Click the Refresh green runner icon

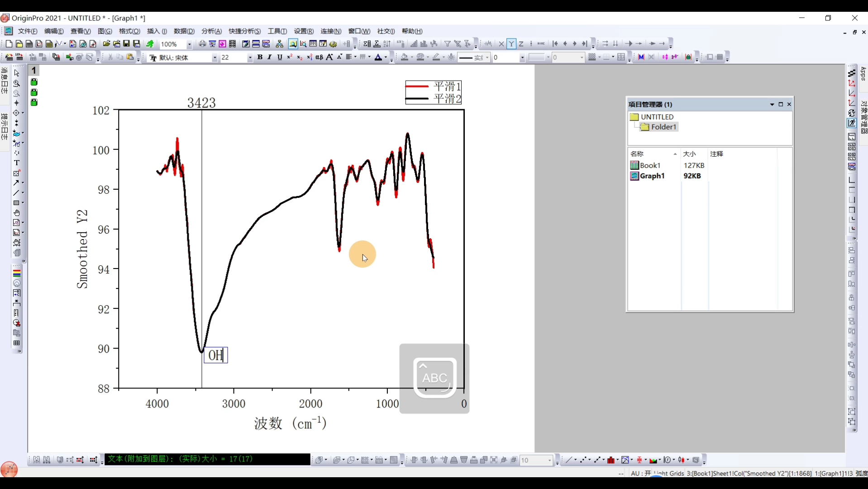[x=150, y=44]
